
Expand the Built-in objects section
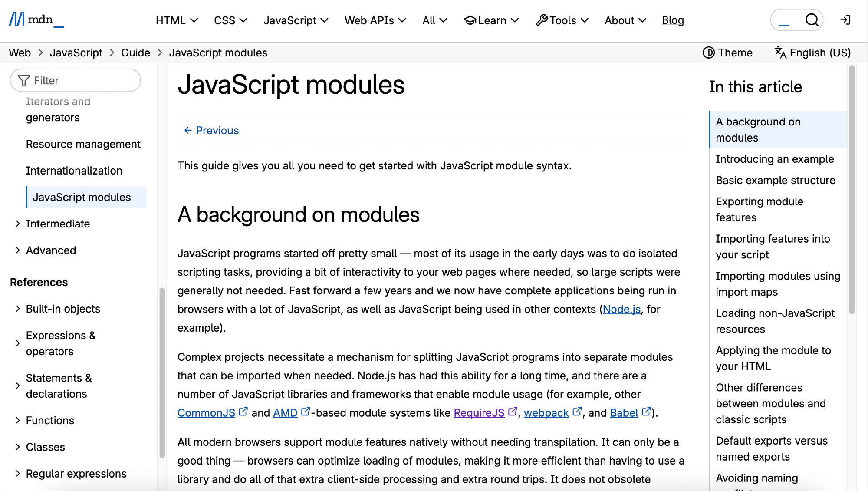coord(18,309)
